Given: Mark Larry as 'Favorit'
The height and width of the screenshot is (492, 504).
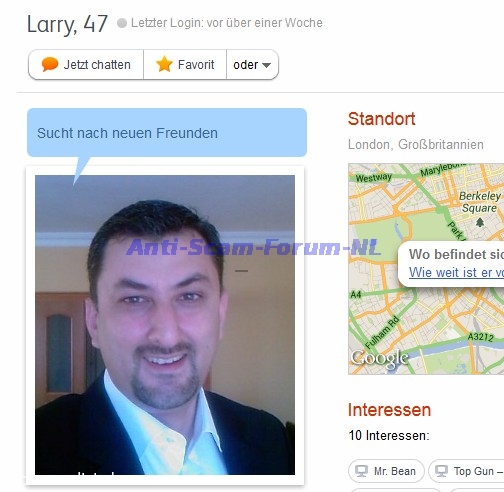Looking at the screenshot, I should tap(196, 65).
